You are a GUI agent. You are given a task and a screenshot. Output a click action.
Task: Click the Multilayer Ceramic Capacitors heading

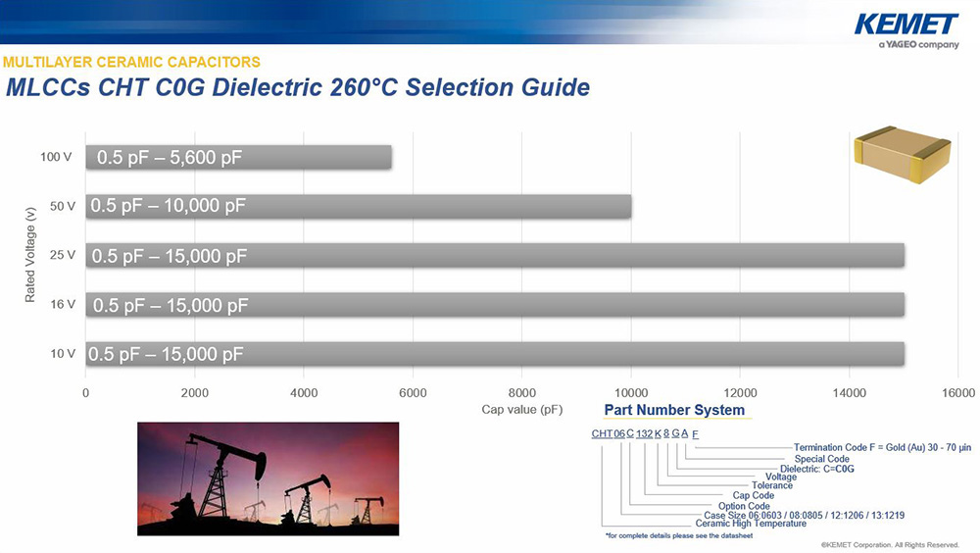coord(132,62)
